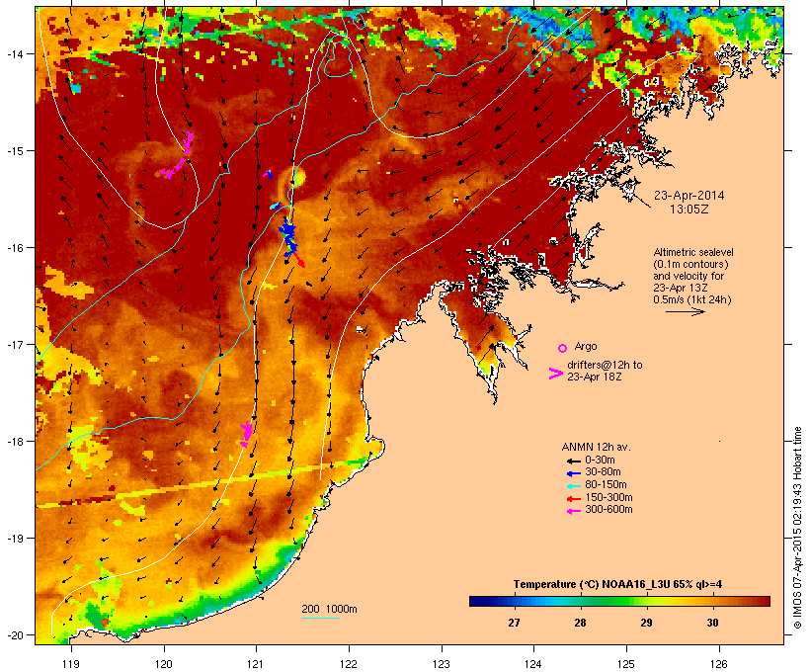Click the blue ANMN arrow cluster near 16S
The image size is (810, 672).
pos(289,236)
